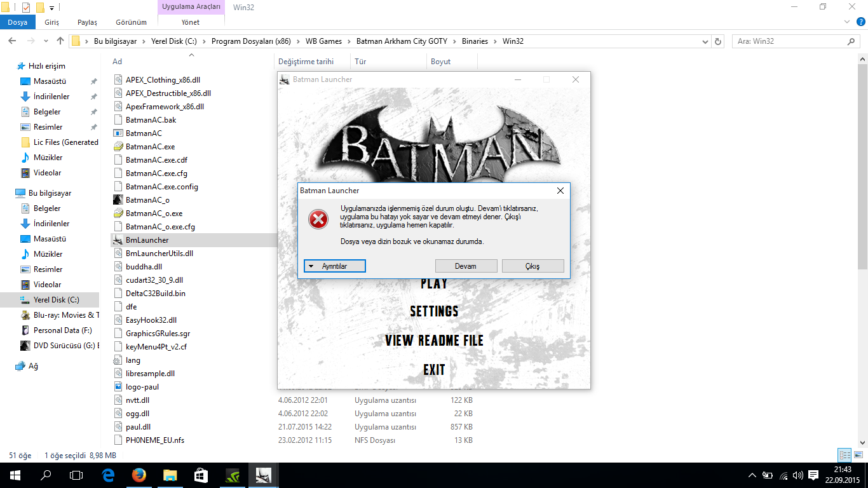Open the Görünüm ribbon tab
The width and height of the screenshot is (868, 488).
tap(131, 22)
